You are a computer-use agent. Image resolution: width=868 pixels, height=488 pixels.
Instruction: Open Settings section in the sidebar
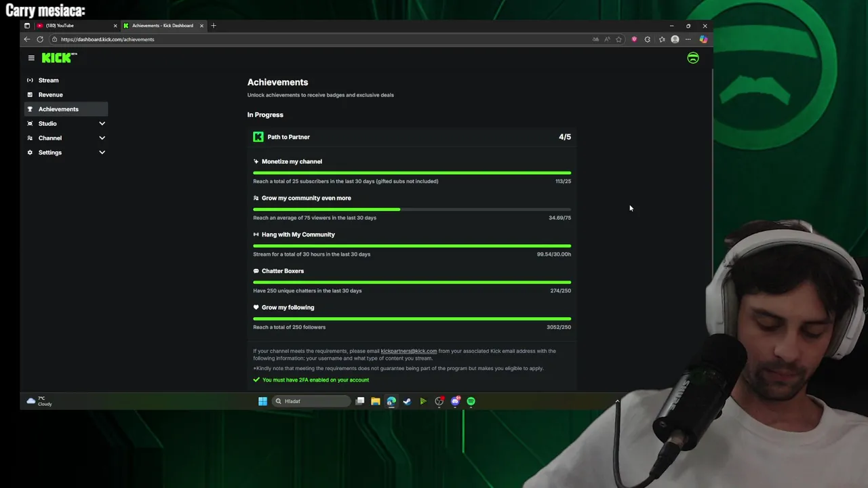click(66, 152)
